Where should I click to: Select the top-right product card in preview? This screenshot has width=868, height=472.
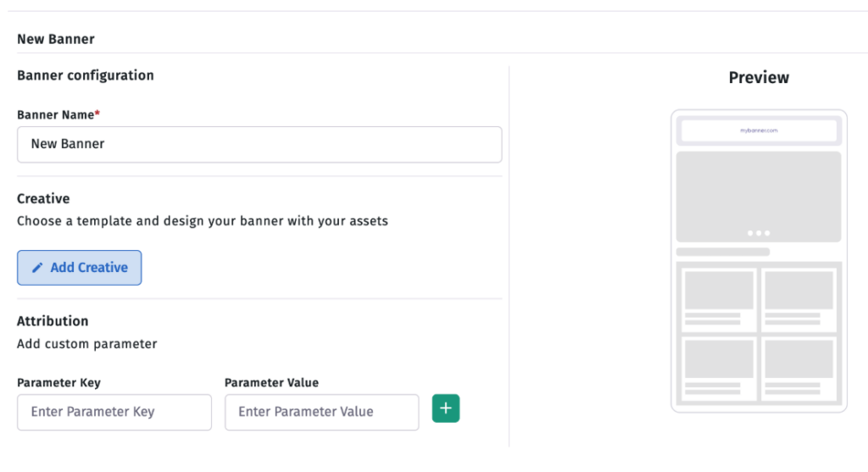point(798,299)
